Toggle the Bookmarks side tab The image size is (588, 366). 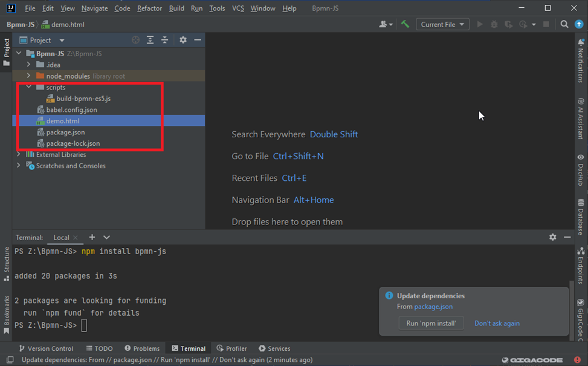[x=7, y=315]
